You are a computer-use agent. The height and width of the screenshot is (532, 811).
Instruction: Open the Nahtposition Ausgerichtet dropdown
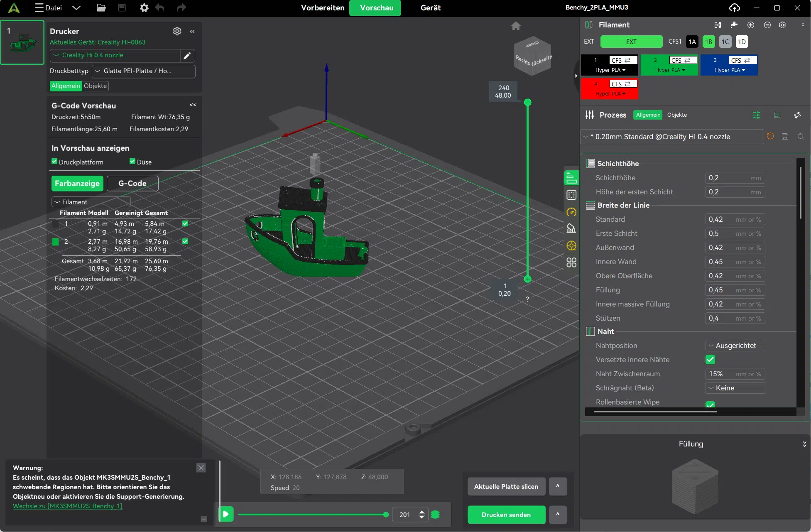735,346
